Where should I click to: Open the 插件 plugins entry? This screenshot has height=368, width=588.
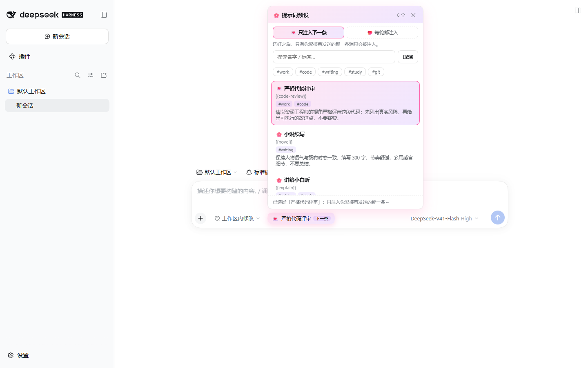pyautogui.click(x=20, y=56)
